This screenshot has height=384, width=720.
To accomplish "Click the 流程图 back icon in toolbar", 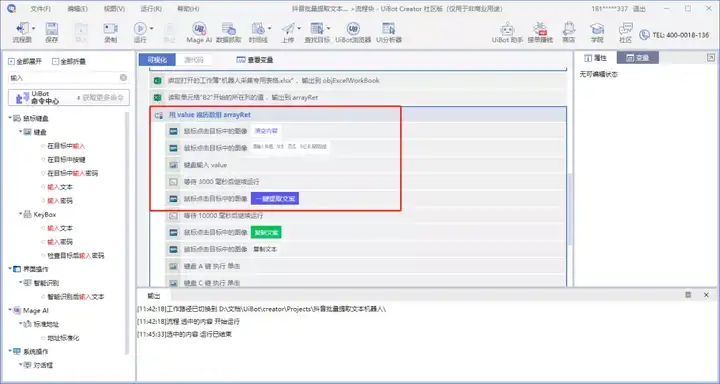I will (x=22, y=28).
